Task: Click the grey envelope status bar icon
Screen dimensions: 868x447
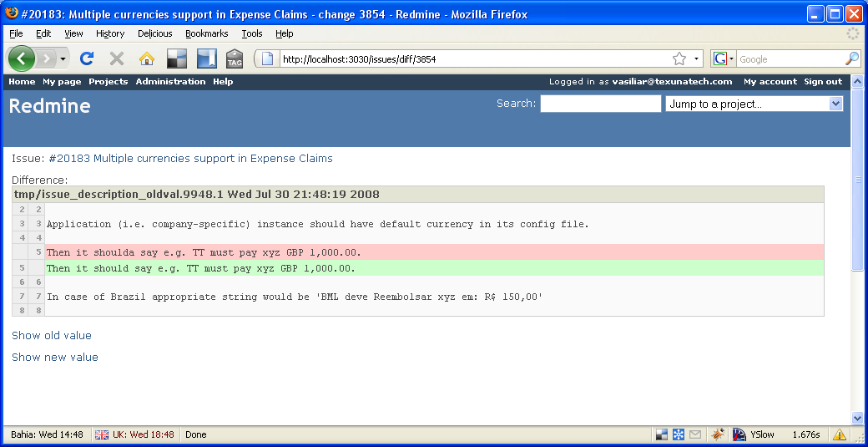Action: point(694,434)
